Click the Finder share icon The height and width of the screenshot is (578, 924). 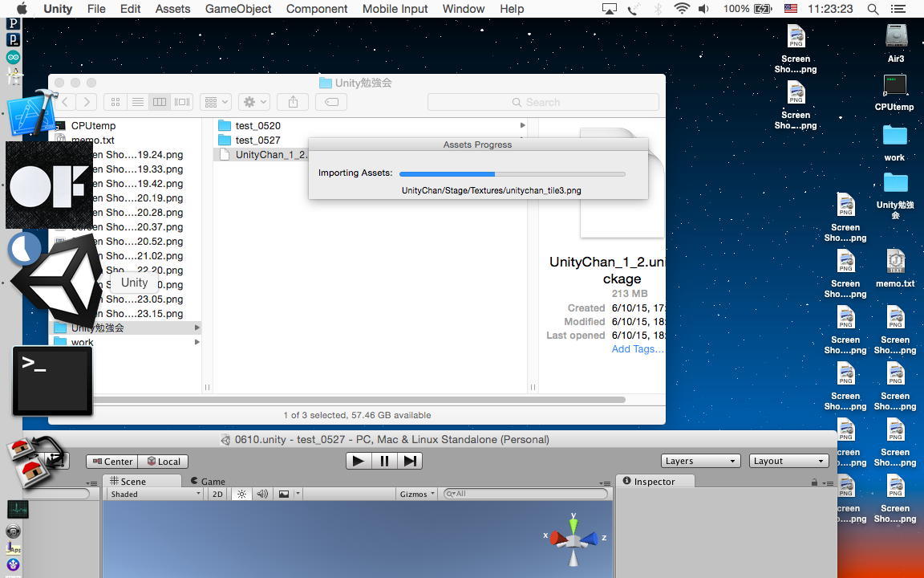pyautogui.click(x=293, y=102)
